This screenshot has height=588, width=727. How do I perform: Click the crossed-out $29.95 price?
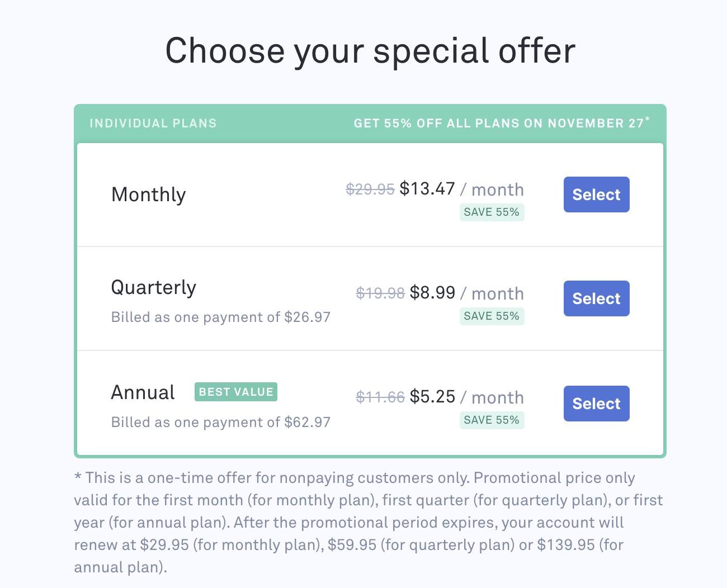(370, 189)
